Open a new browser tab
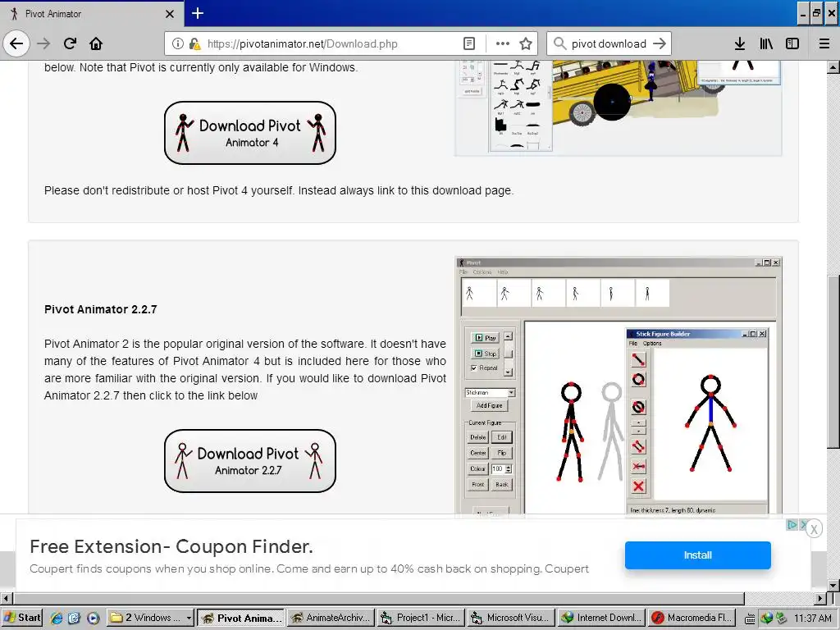This screenshot has width=840, height=630. [x=197, y=13]
